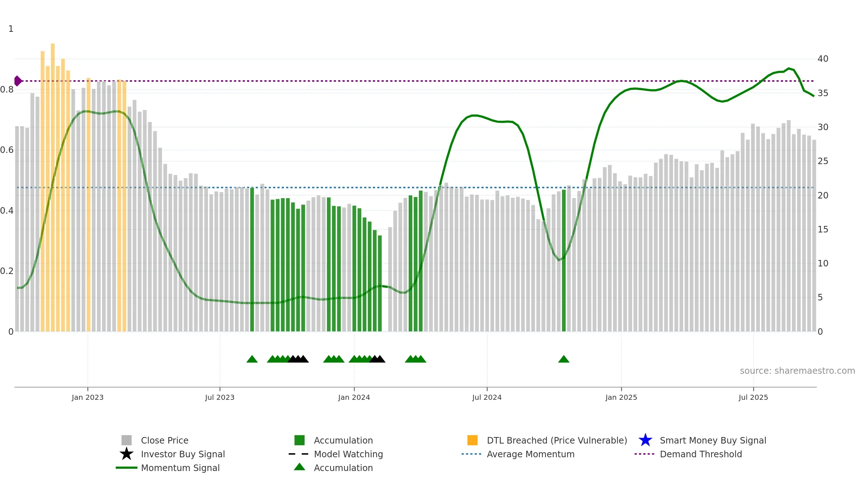Image resolution: width=868 pixels, height=488 pixels.
Task: Click the Model Watching dashed line icon
Action: tap(299, 454)
